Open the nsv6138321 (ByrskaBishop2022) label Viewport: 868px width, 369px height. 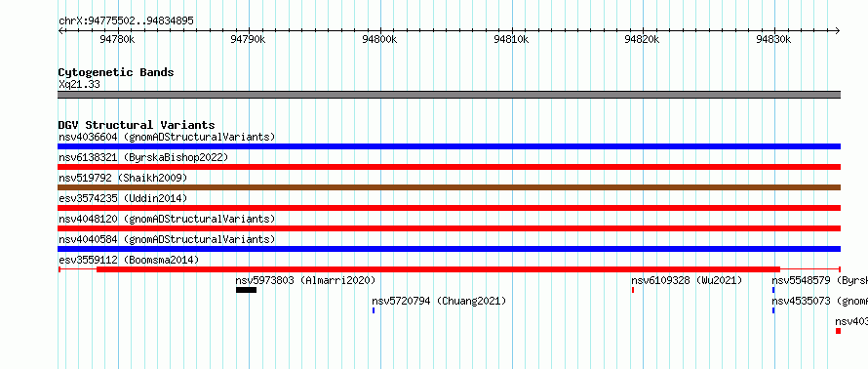click(x=143, y=157)
